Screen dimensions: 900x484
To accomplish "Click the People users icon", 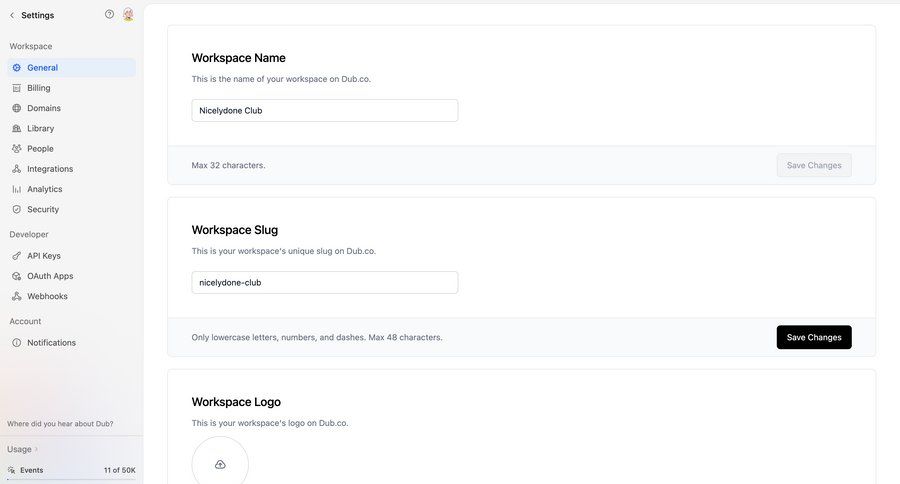I will [17, 149].
